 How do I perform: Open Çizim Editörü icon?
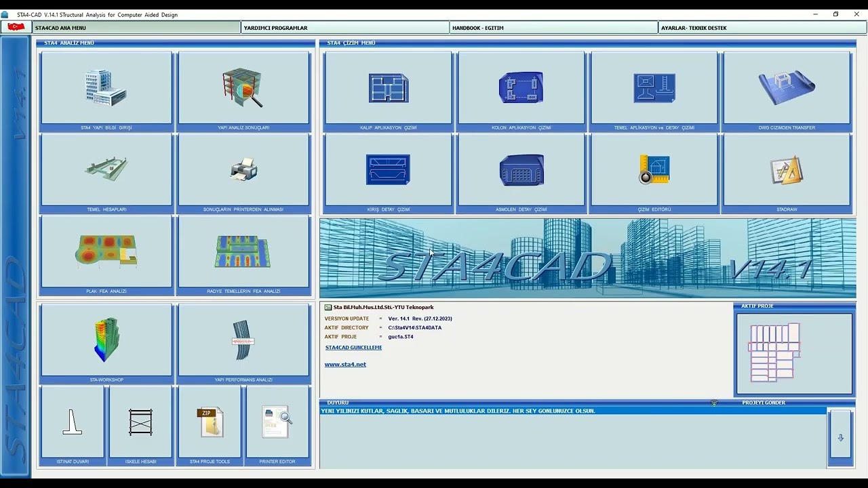pyautogui.click(x=654, y=169)
